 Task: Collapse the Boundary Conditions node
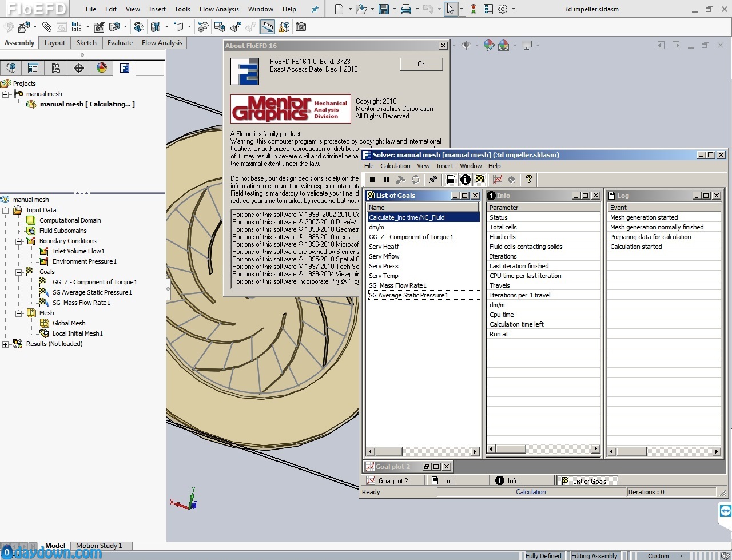tap(19, 241)
